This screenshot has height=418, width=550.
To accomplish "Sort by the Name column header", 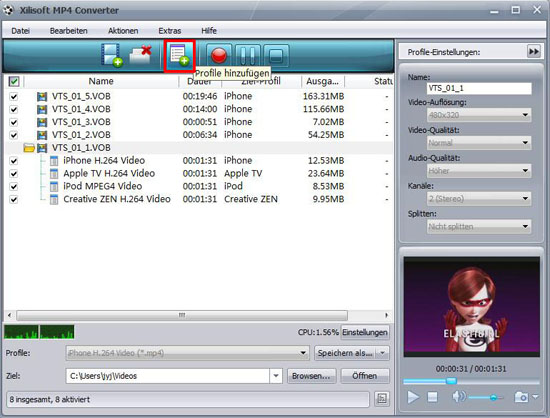I will pos(101,81).
